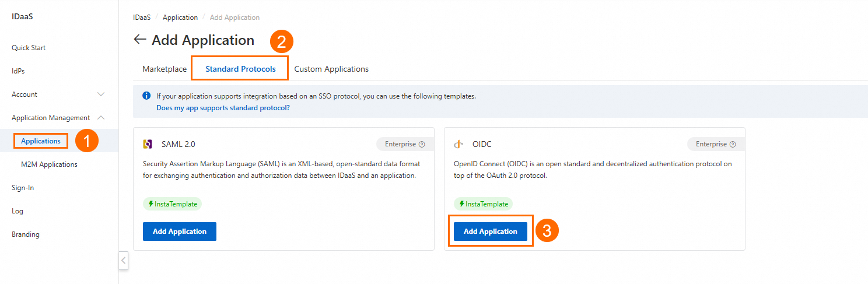Click the help icon on SAML Enterprise badge

(x=422, y=144)
